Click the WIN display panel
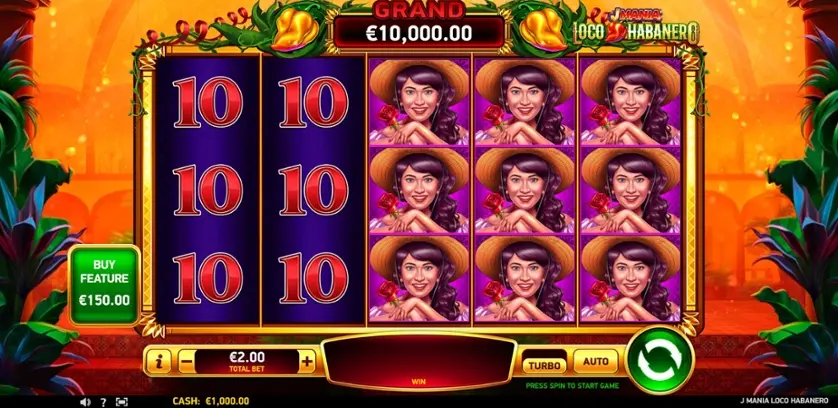This screenshot has height=408, width=838. [419, 363]
